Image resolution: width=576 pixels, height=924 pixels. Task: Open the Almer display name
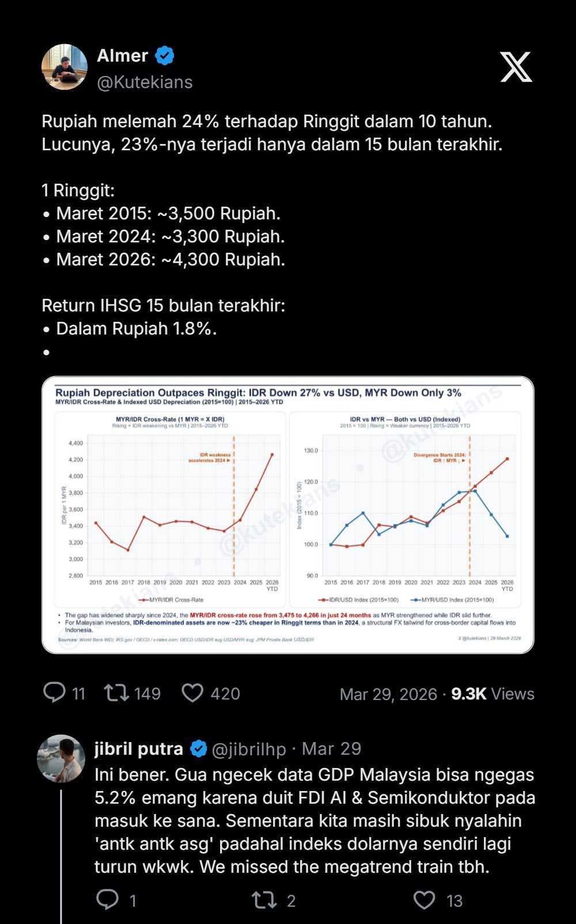123,56
